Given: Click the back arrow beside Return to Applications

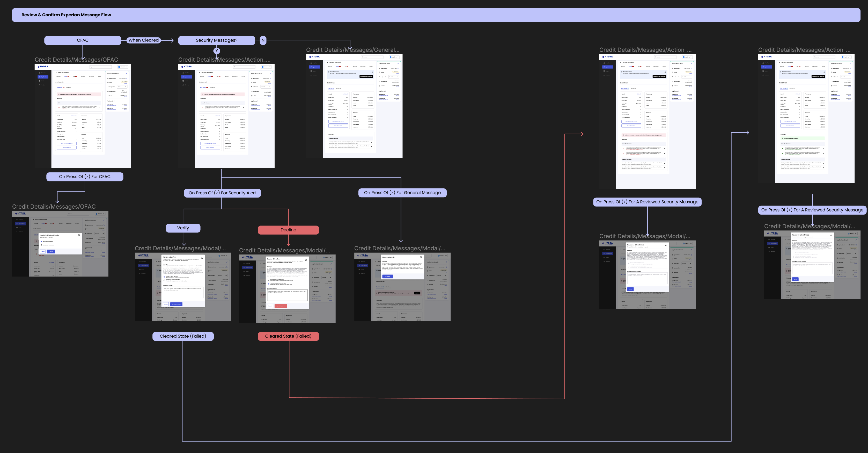Looking at the screenshot, I should [x=56, y=73].
